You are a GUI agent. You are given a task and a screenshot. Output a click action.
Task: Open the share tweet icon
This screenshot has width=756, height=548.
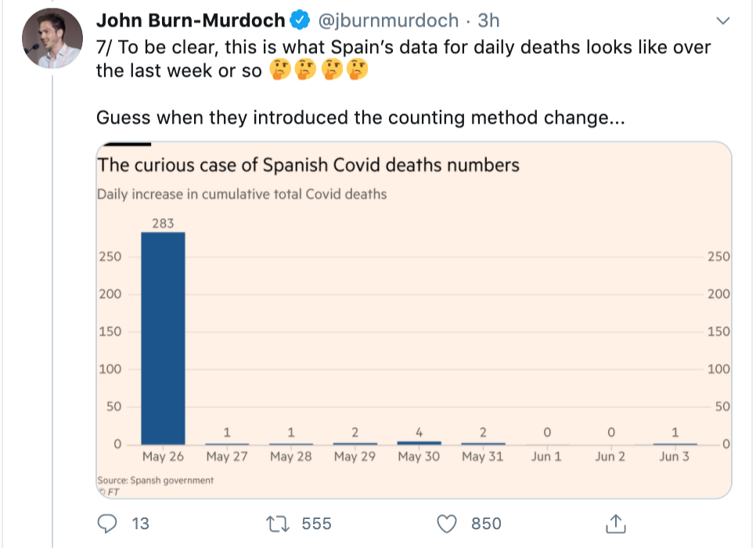[x=615, y=523]
